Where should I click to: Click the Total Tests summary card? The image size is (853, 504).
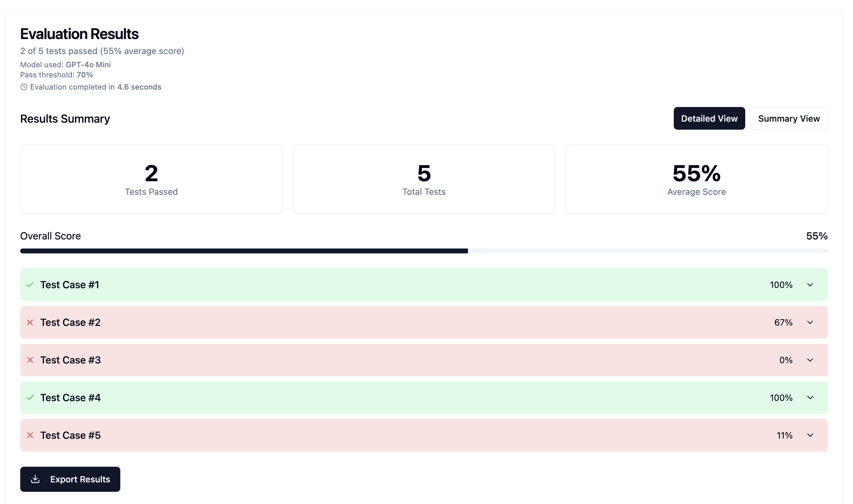point(424,179)
